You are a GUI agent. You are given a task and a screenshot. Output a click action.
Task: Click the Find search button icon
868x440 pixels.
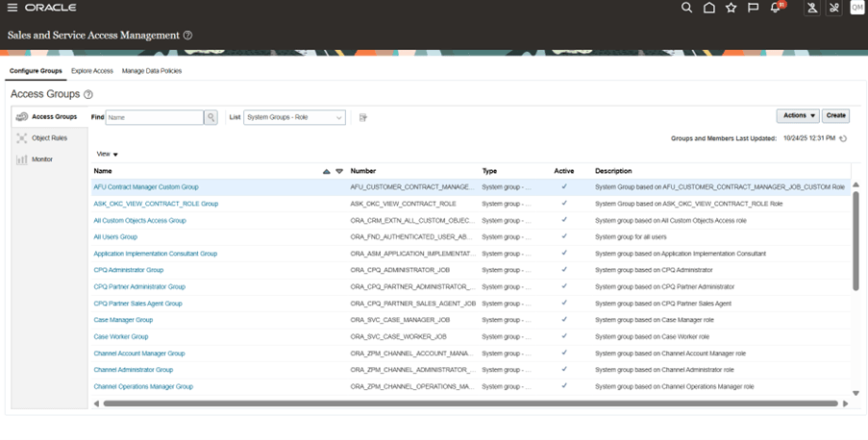tap(211, 117)
